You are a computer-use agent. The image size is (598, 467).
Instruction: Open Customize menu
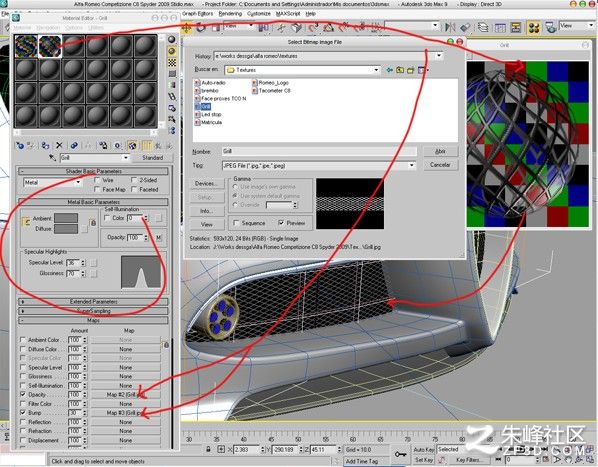(x=259, y=14)
